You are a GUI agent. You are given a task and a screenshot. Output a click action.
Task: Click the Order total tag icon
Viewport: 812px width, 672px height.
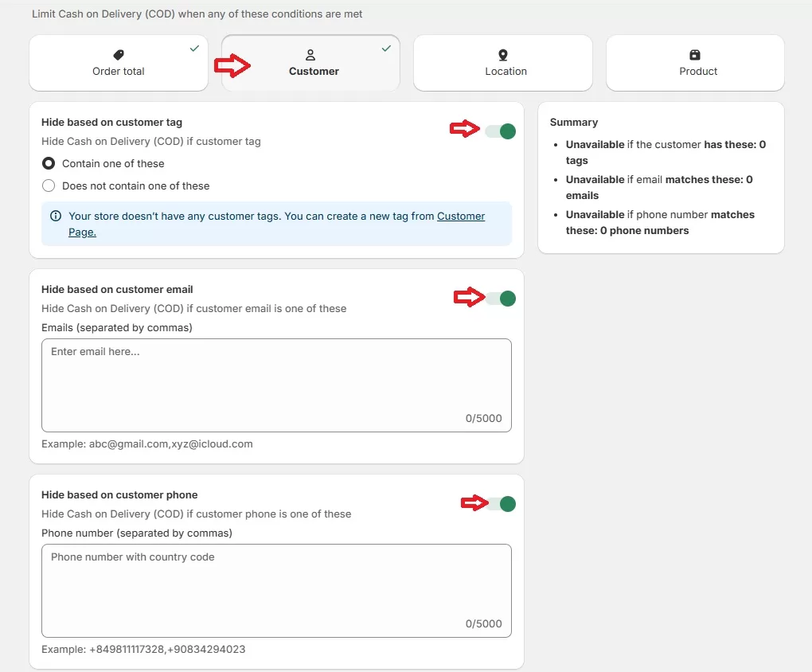click(119, 54)
